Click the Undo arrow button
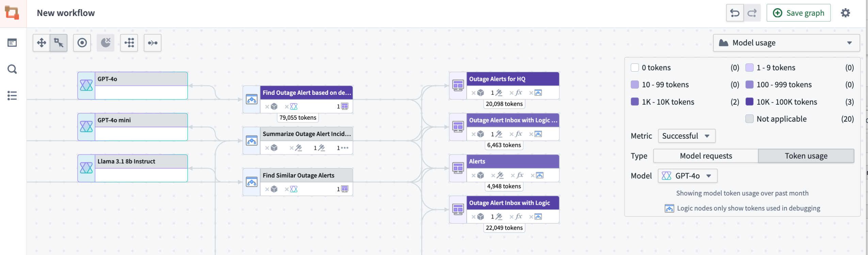 point(736,13)
